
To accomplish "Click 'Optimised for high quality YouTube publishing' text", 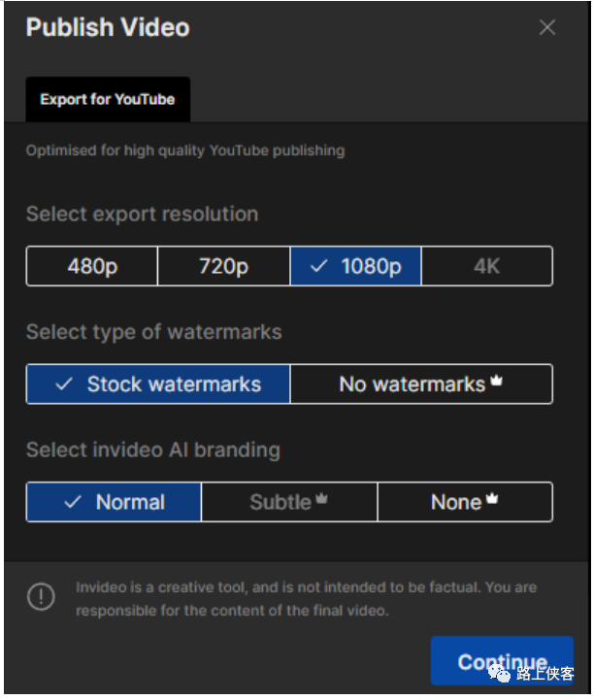I will pos(185,151).
